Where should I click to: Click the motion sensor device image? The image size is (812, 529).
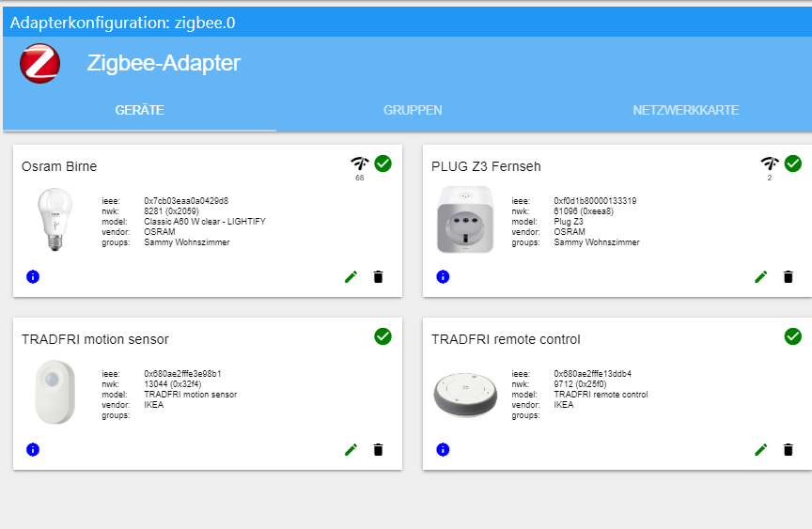[55, 393]
